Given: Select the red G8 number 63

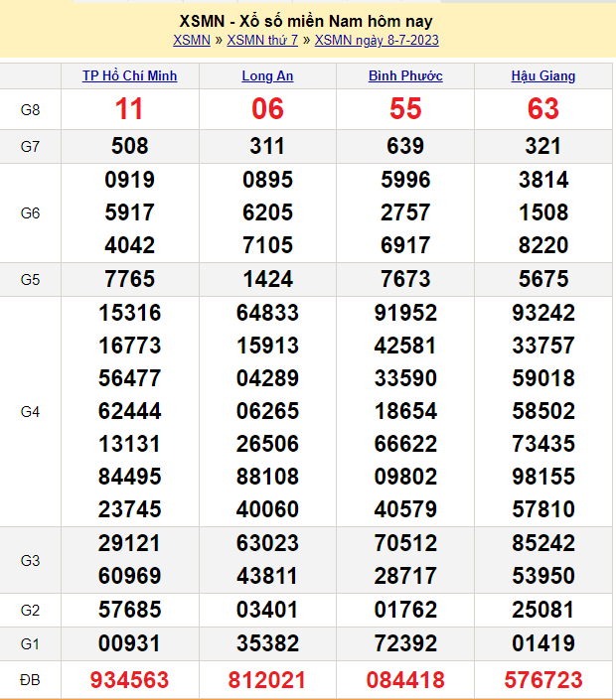Looking at the screenshot, I should (x=543, y=109).
